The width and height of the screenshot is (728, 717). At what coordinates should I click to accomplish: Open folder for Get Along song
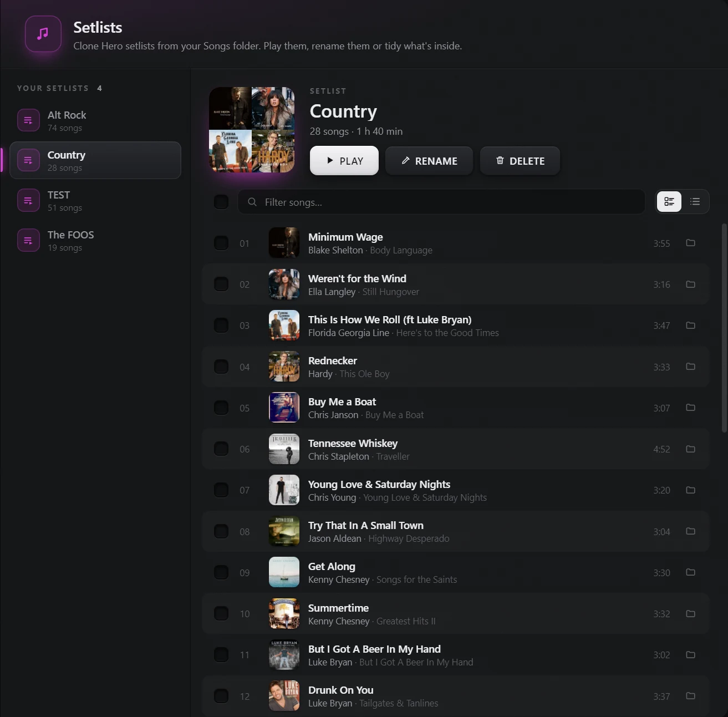690,572
